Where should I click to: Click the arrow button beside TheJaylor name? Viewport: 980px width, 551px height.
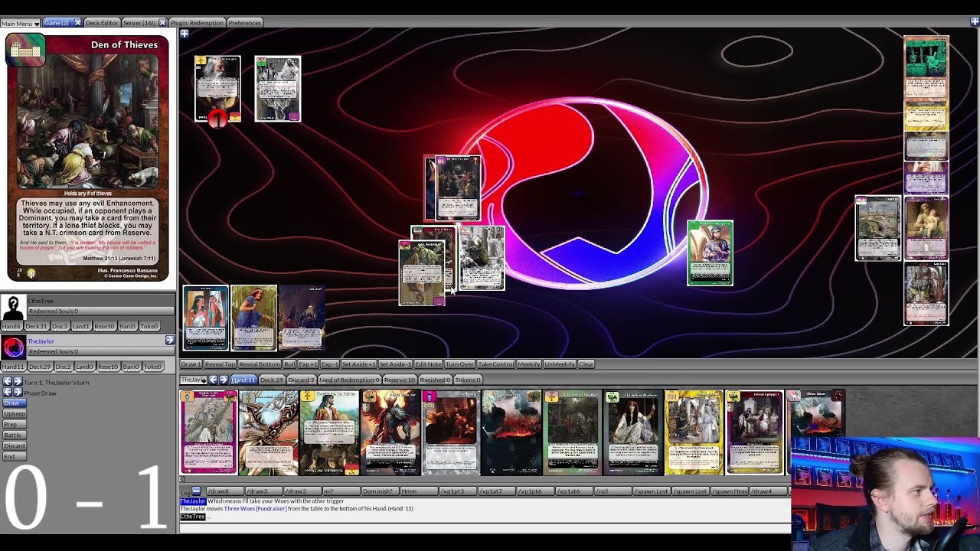(x=170, y=341)
